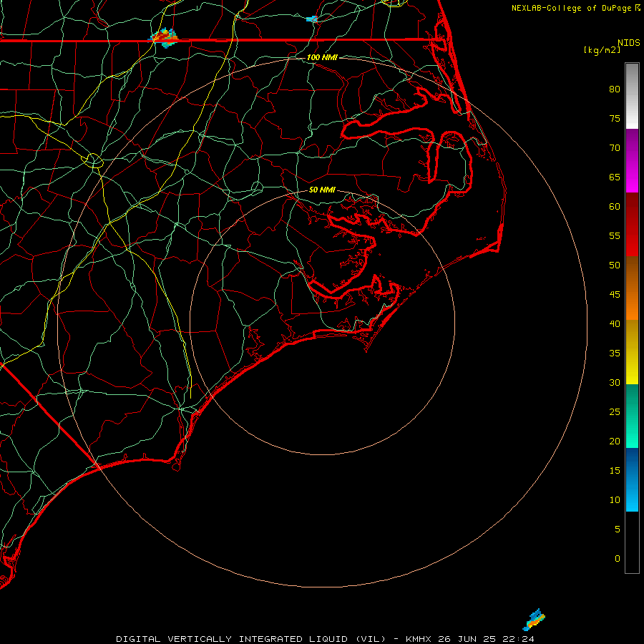Click the KMHX 26 JUN 25 22:24 timestamp
The width and height of the screenshot is (644, 644).
(470, 639)
